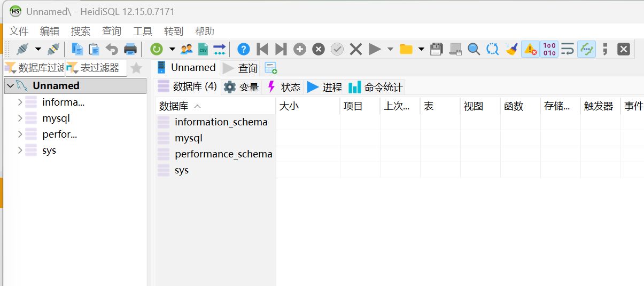The height and width of the screenshot is (286, 644).
Task: Expand the sys tree node
Action: (x=20, y=150)
